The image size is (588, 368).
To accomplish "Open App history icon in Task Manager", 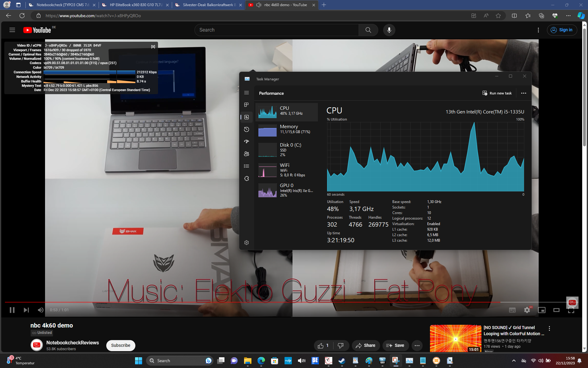I will click(247, 129).
